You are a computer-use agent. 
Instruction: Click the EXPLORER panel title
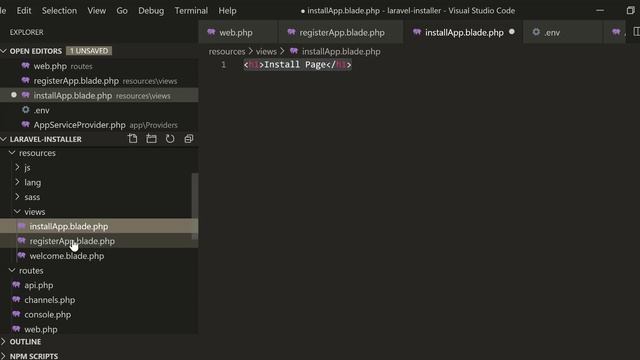[x=27, y=32]
